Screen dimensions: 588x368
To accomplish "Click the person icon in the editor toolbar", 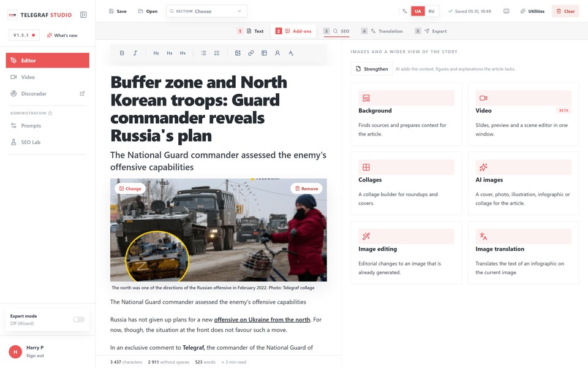I will [277, 53].
